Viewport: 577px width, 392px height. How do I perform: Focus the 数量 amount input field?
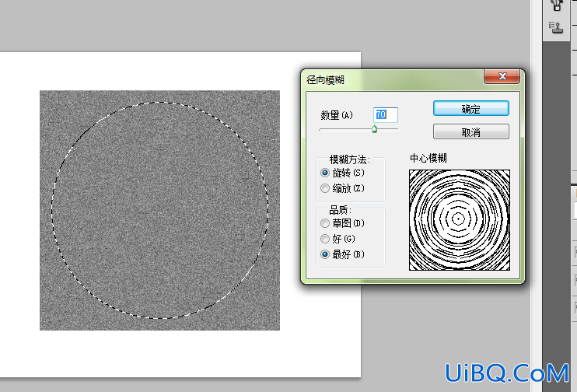pos(385,115)
